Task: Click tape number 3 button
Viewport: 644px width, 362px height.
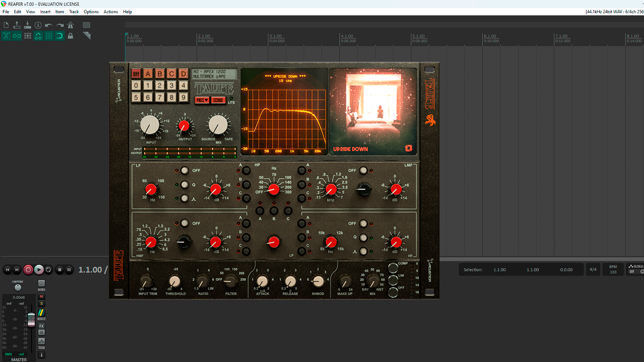Action: (x=172, y=85)
